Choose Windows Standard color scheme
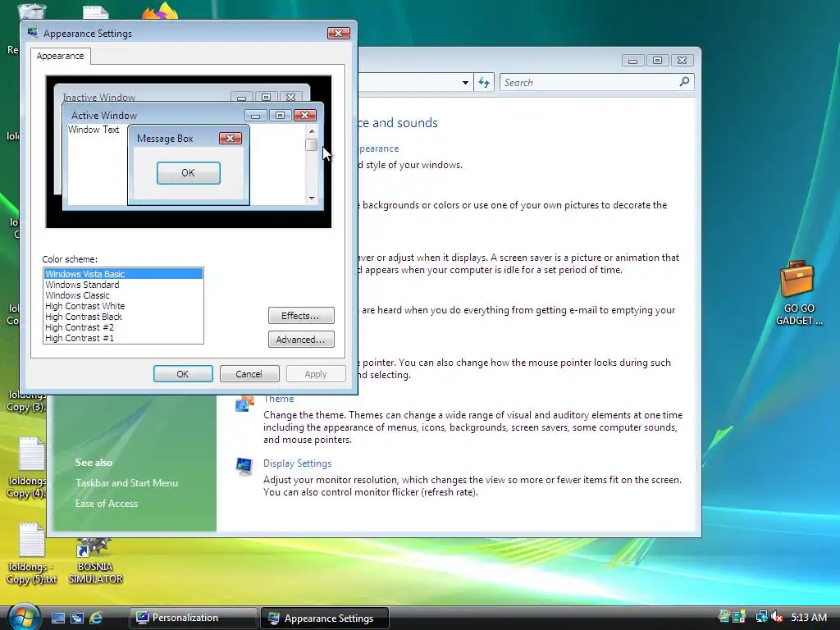Image resolution: width=840 pixels, height=630 pixels. point(123,285)
